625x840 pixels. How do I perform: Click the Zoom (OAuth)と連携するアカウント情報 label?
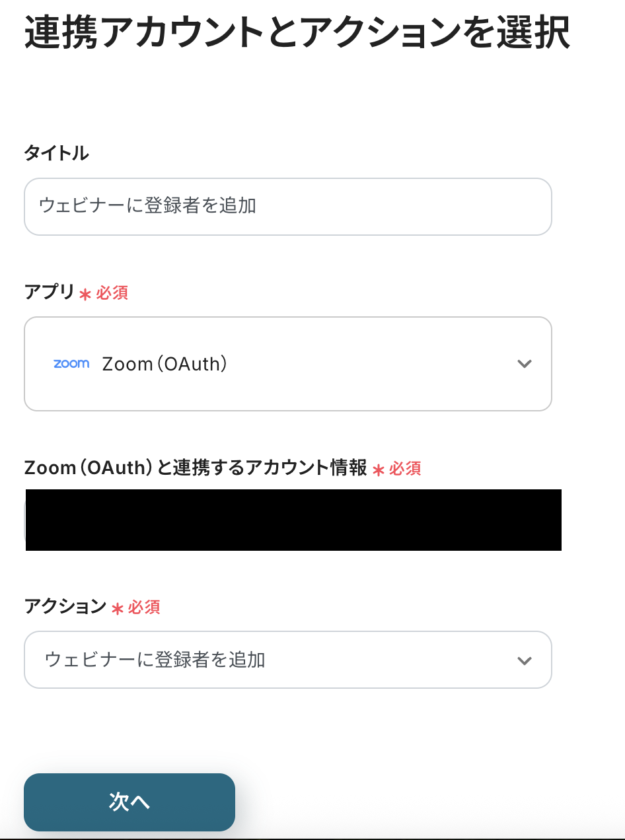pos(196,468)
